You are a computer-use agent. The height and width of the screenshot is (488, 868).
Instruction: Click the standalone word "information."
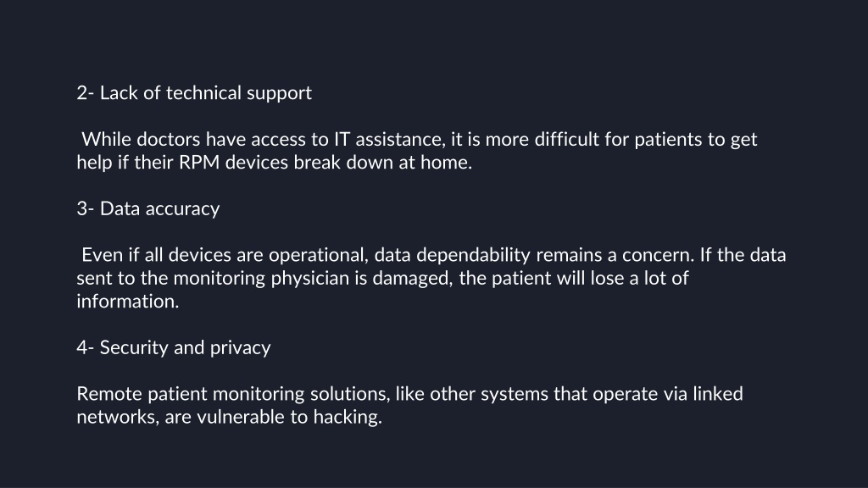point(128,302)
